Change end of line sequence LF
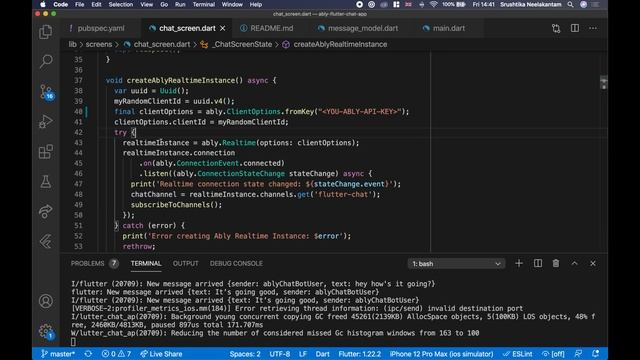 click(302, 354)
